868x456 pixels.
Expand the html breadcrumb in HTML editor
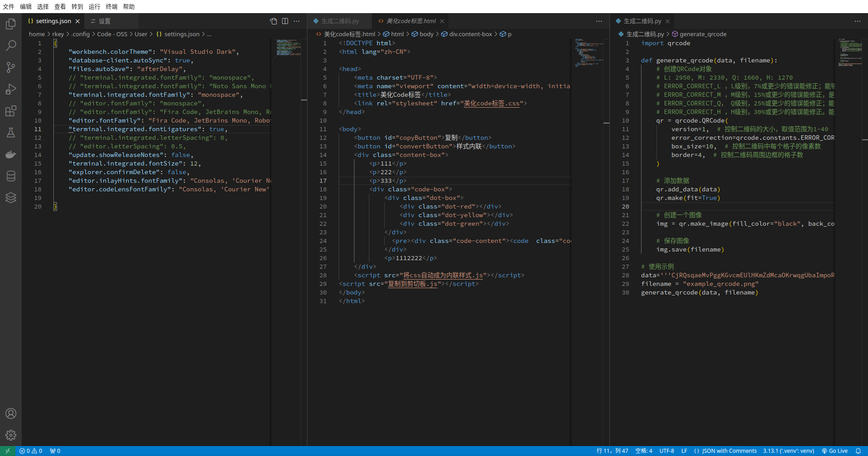(393, 34)
